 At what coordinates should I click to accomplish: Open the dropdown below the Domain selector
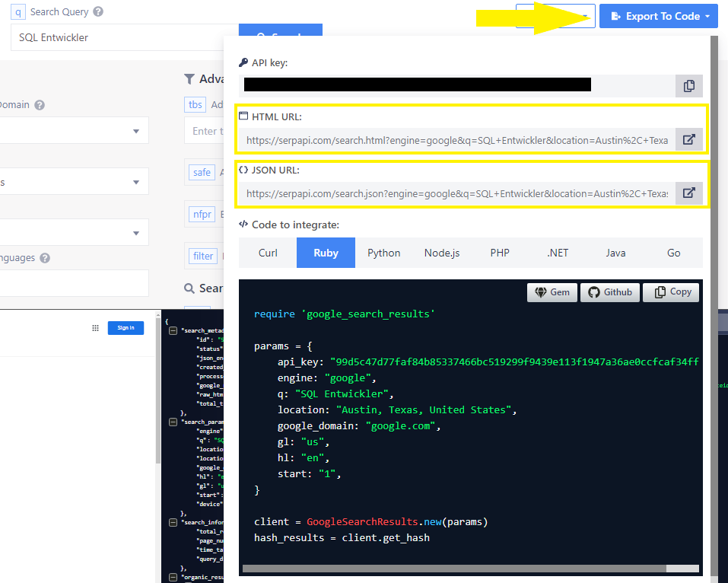coord(75,182)
